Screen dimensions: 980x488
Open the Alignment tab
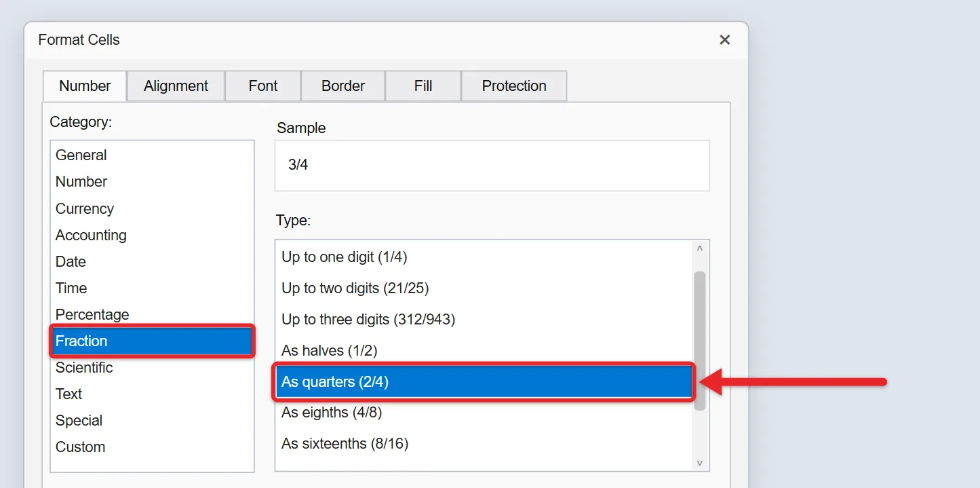click(x=176, y=86)
